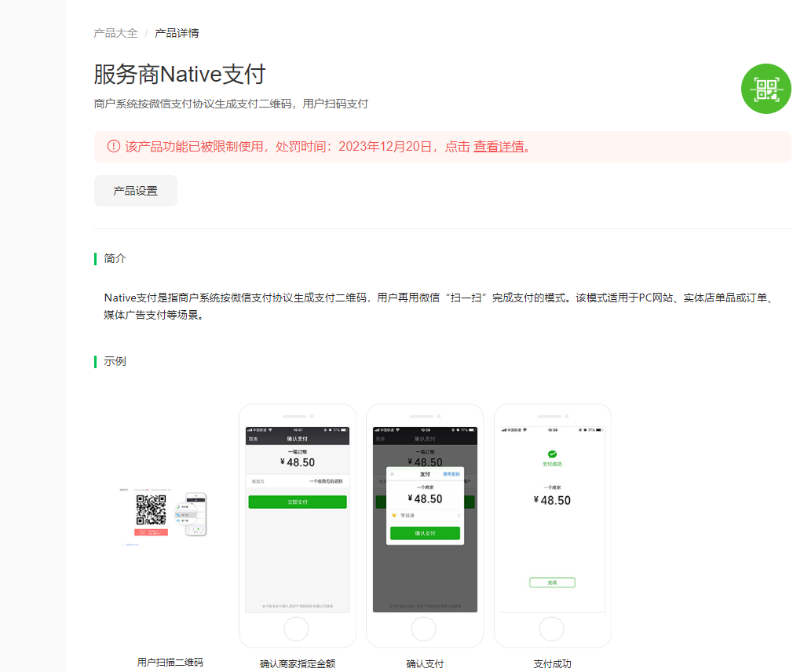
Task: Click the 立即支付 green button in phone mockup
Action: (298, 502)
